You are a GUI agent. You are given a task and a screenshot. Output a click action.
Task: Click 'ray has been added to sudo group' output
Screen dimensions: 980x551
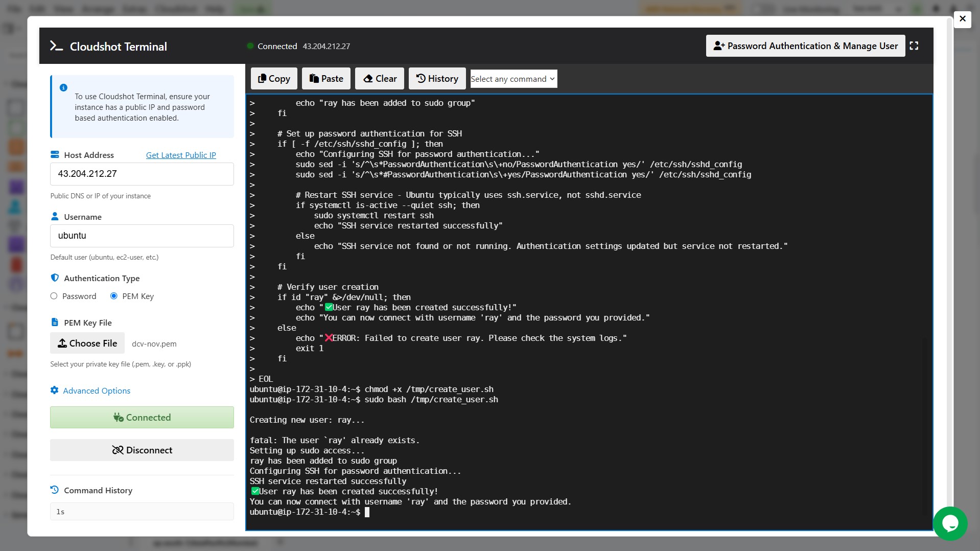click(323, 461)
